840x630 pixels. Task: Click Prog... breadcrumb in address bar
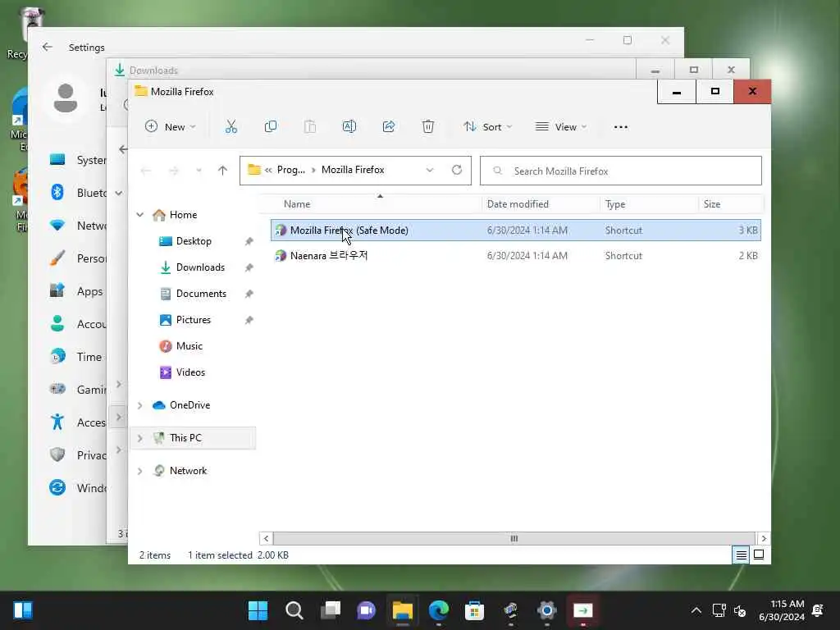pos(291,170)
